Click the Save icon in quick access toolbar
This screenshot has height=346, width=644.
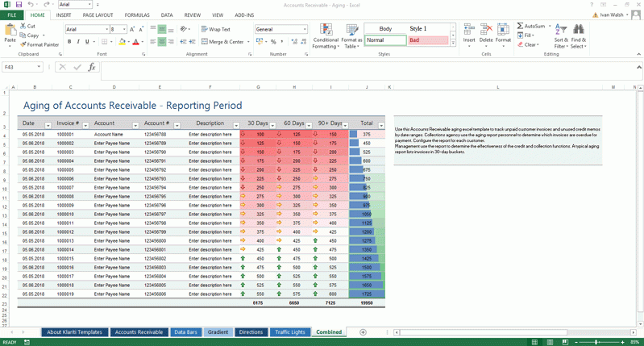(x=19, y=5)
